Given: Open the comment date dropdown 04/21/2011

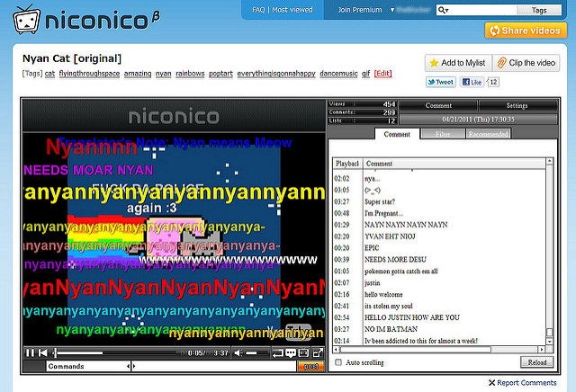Looking at the screenshot, I should [478, 120].
